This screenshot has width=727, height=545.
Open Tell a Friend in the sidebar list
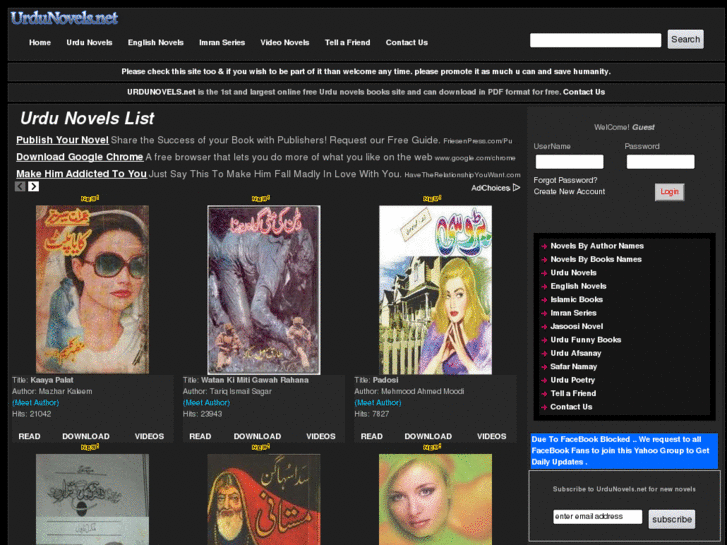pyautogui.click(x=573, y=393)
